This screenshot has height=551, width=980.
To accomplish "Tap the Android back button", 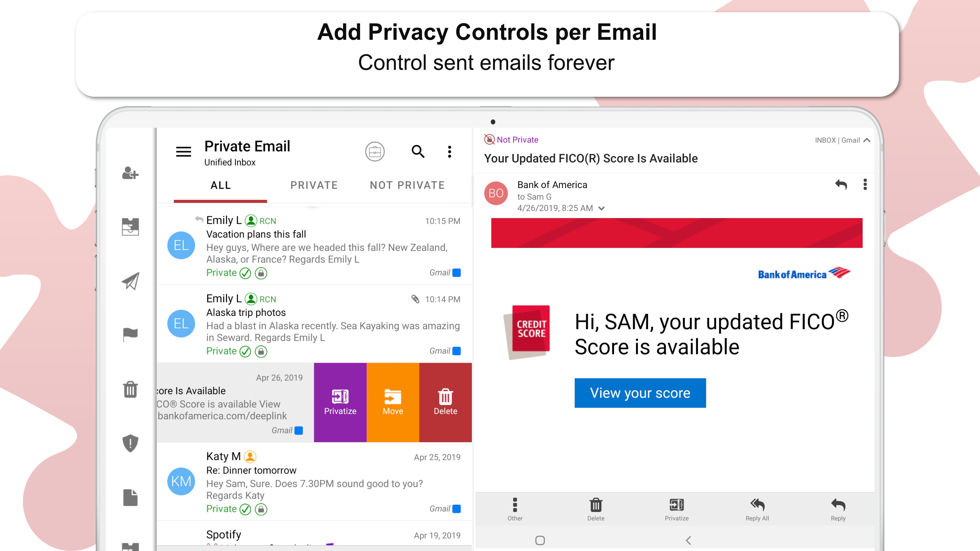I will click(x=688, y=540).
